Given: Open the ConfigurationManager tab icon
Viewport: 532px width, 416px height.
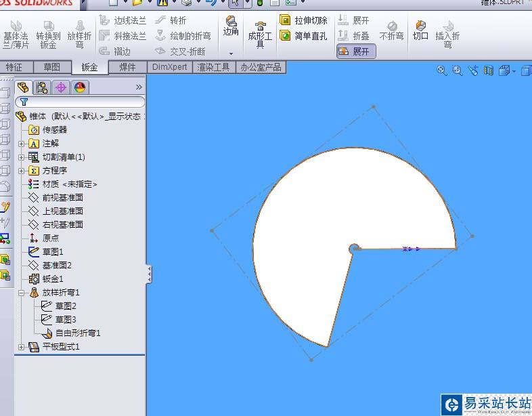Looking at the screenshot, I should coord(61,87).
